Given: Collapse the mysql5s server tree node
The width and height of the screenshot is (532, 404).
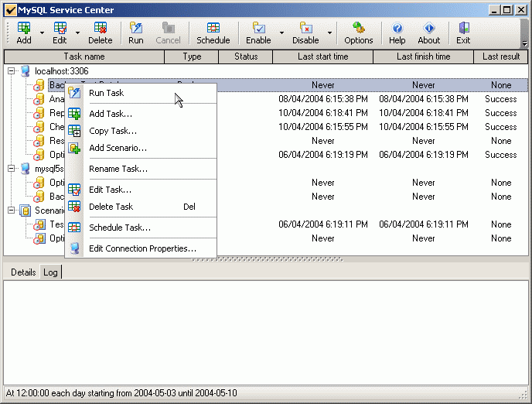Looking at the screenshot, I should tap(11, 169).
